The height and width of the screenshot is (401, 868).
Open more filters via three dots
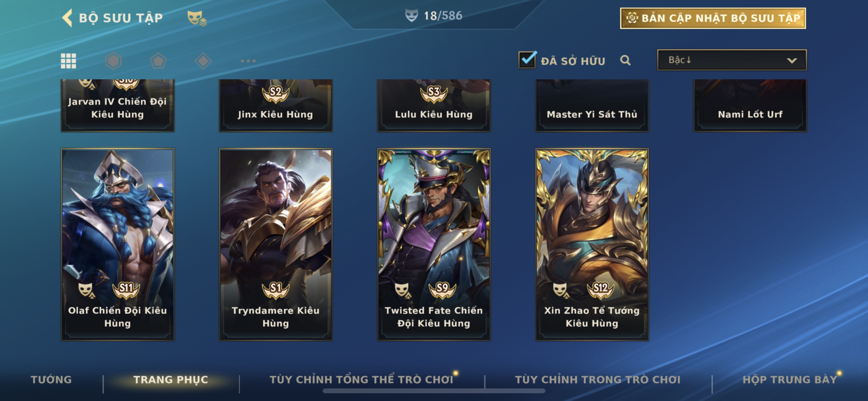(248, 61)
